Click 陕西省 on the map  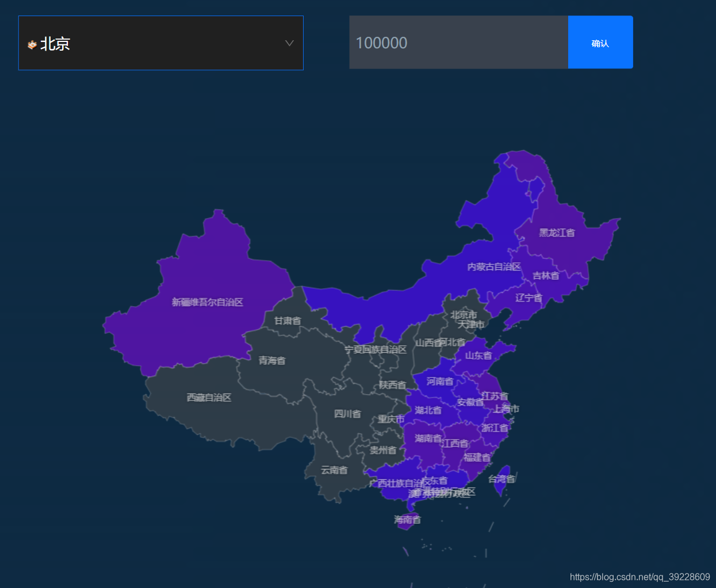tap(392, 385)
